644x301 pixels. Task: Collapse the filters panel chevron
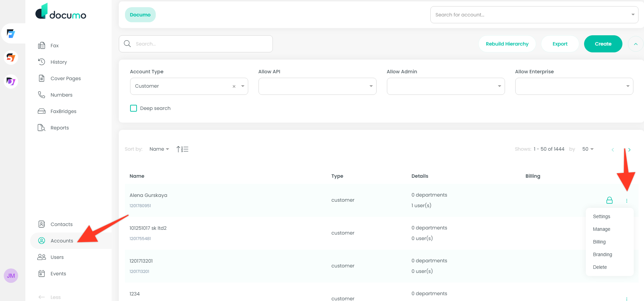tap(636, 44)
